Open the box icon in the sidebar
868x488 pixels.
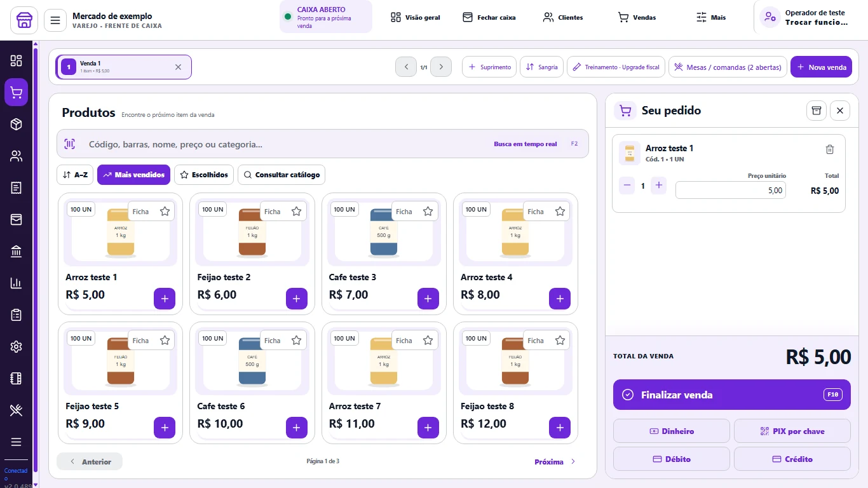click(x=16, y=124)
